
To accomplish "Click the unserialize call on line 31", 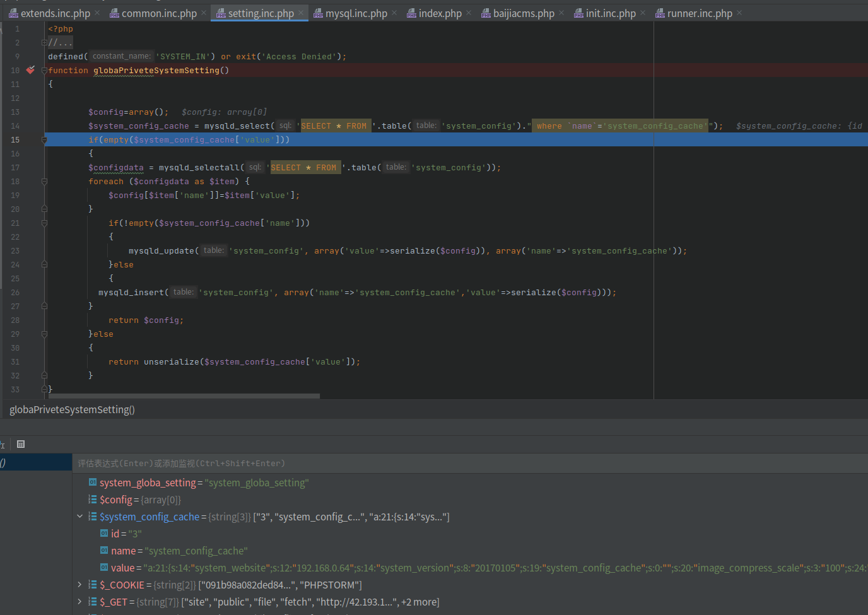I will [x=234, y=361].
